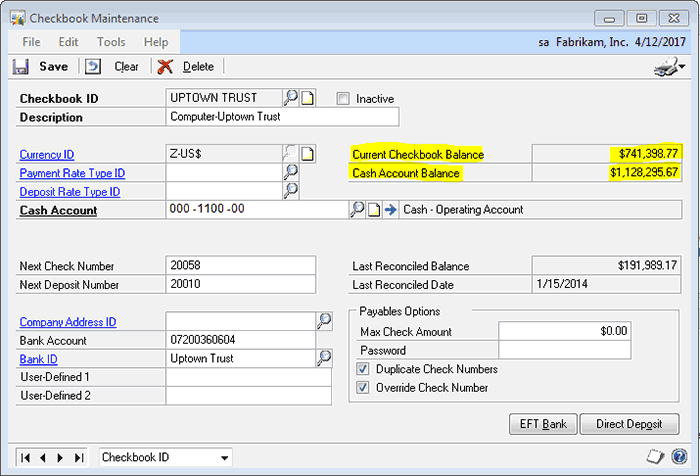This screenshot has width=700, height=476.
Task: Click the Save floppy disk icon
Action: [21, 67]
